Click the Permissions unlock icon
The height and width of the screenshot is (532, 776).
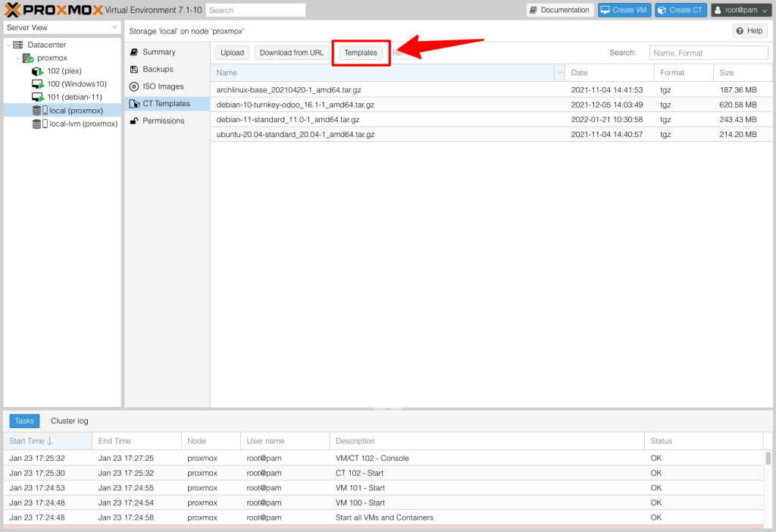tap(134, 120)
